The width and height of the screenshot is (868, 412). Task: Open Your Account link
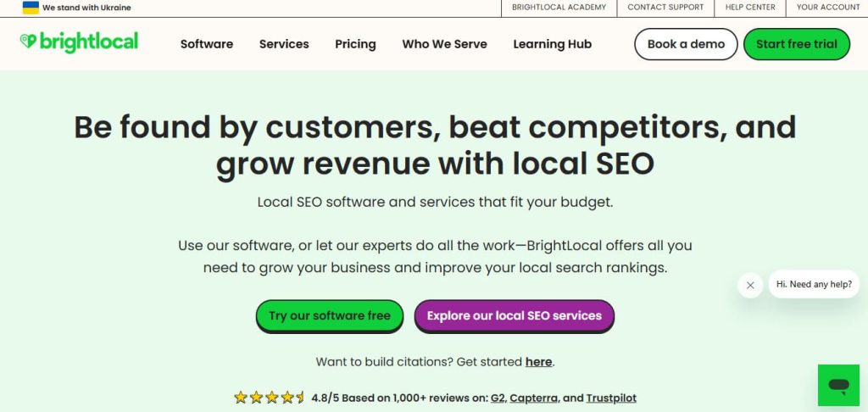pyautogui.click(x=827, y=8)
